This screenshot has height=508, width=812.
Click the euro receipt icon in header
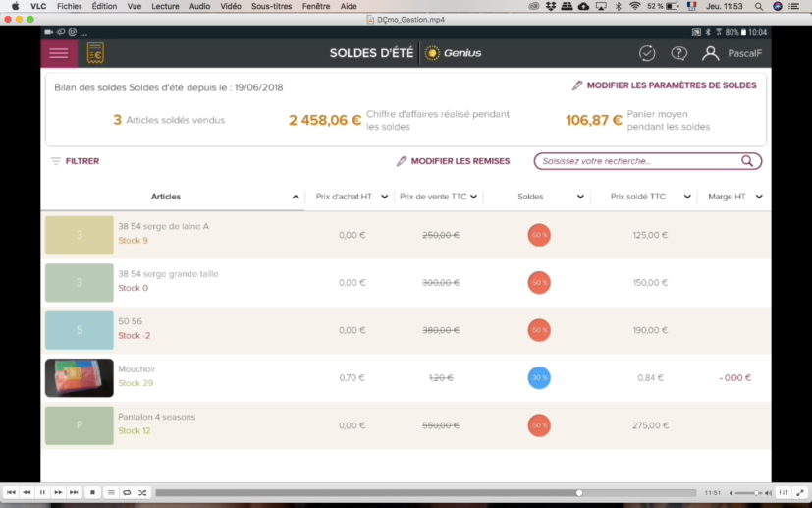[x=95, y=53]
